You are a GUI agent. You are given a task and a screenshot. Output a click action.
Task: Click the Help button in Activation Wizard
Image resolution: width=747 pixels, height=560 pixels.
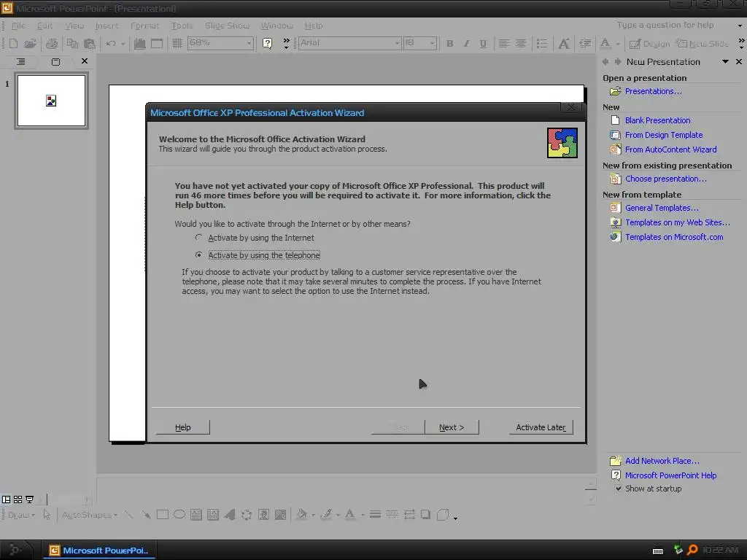183,427
